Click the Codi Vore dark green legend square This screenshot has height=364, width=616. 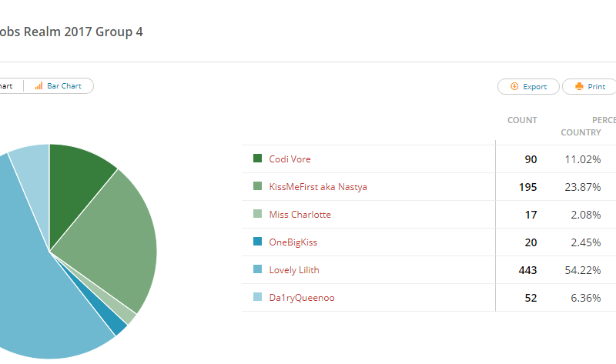(x=257, y=159)
